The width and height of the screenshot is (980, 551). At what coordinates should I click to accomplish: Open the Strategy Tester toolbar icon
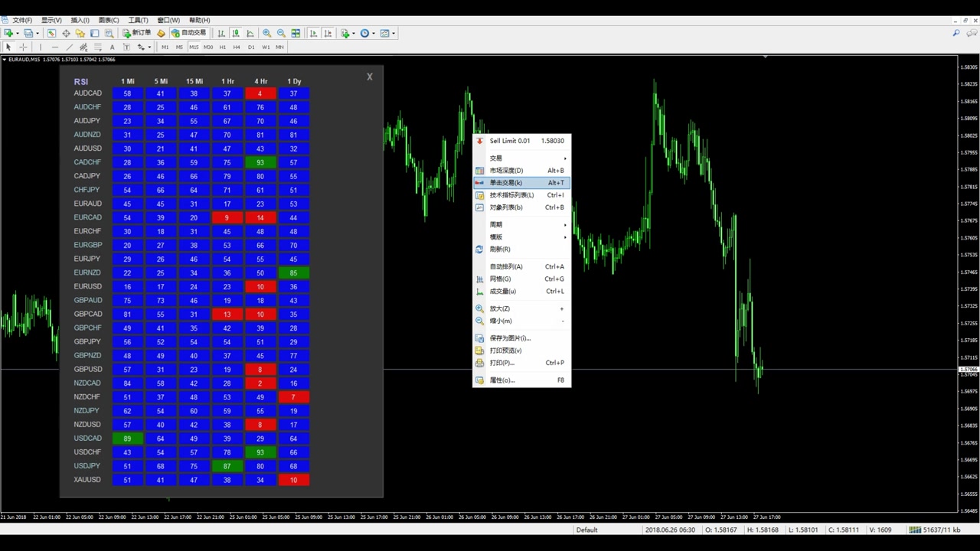click(109, 33)
